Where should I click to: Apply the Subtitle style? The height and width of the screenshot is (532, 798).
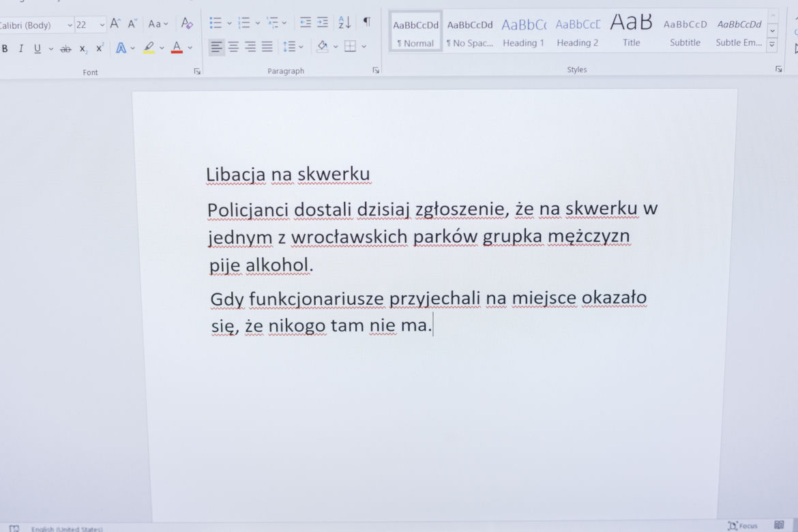(x=685, y=31)
